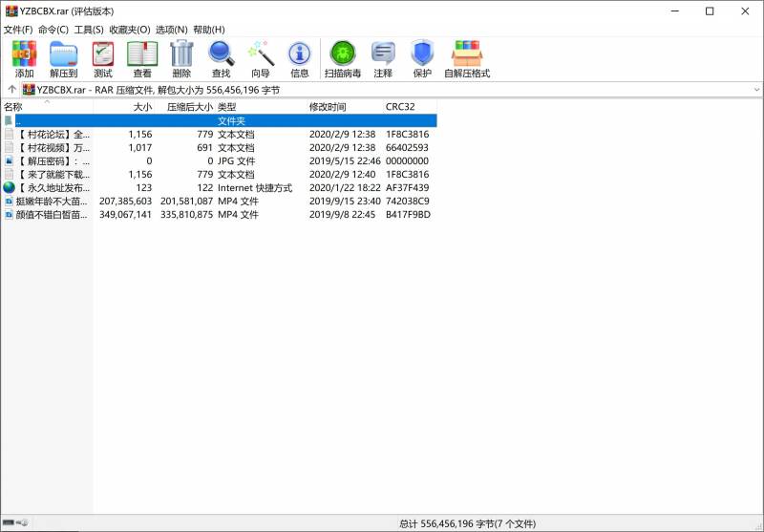764x532 pixels.
Task: Click the size value 349,067,141
Action: click(126, 214)
